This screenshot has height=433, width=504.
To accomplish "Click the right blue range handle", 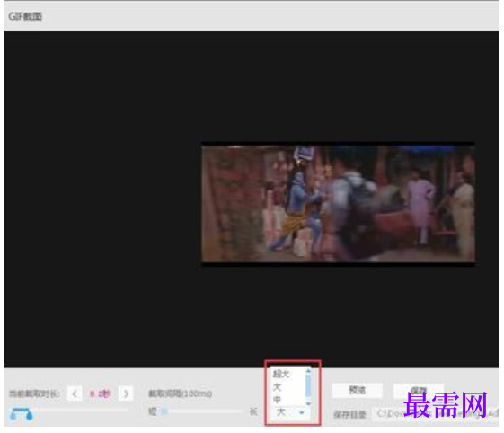I will 30,416.
